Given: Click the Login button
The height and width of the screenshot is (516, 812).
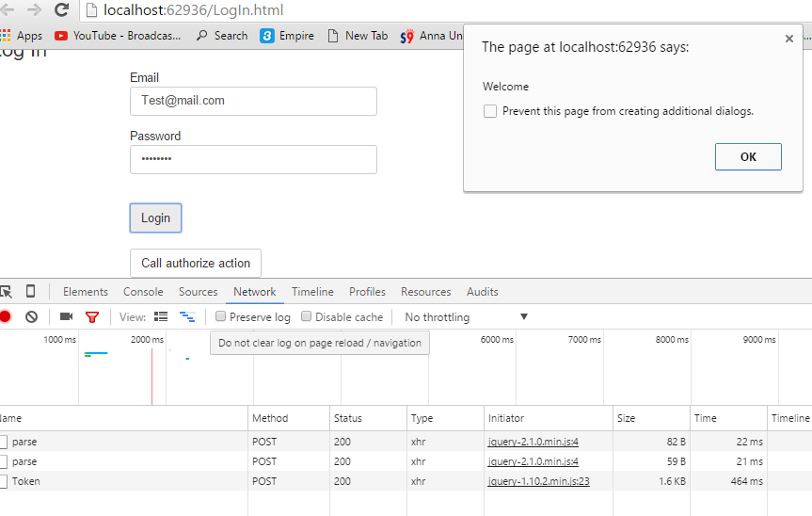Looking at the screenshot, I should coord(155,218).
